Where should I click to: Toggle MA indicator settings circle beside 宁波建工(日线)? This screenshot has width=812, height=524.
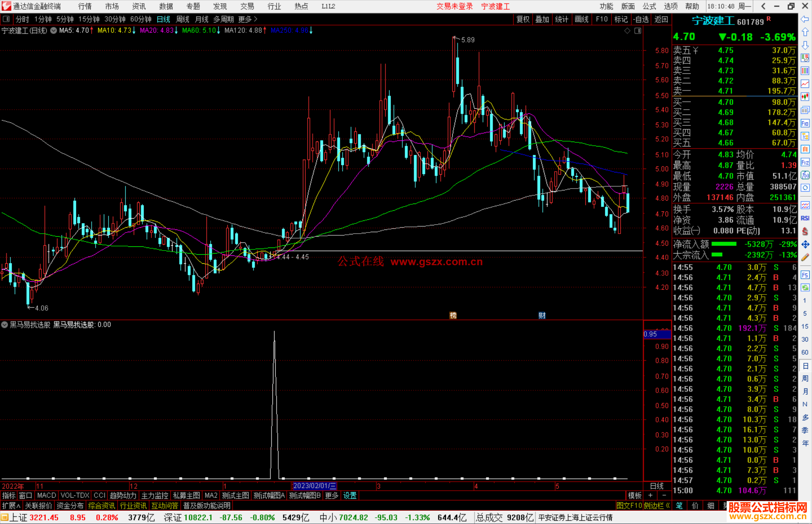(54, 30)
